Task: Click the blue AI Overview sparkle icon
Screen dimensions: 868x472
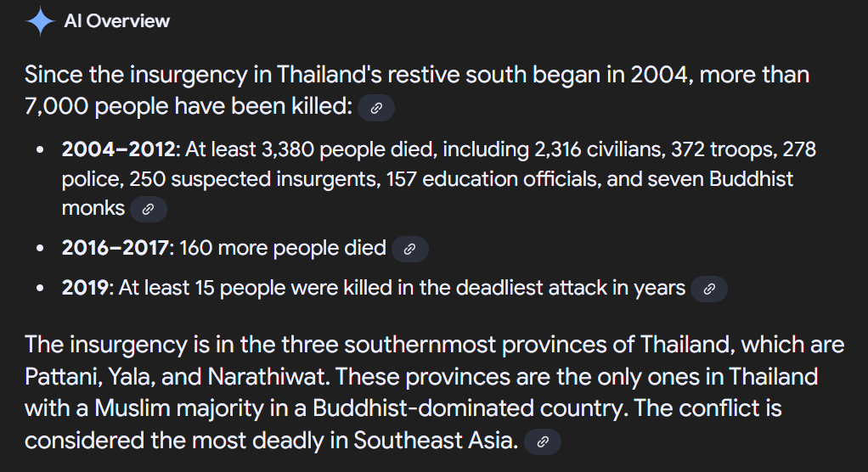Action: pos(40,21)
